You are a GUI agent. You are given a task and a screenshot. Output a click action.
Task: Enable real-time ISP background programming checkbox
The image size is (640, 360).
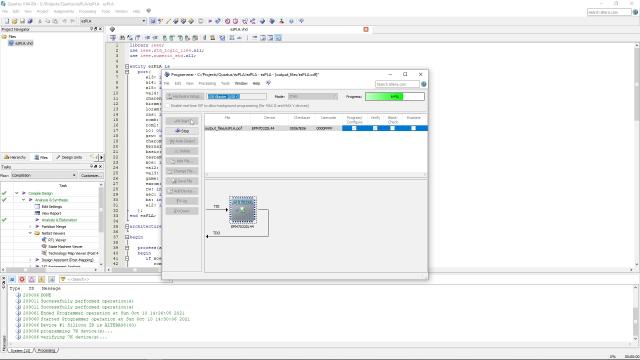(167, 106)
